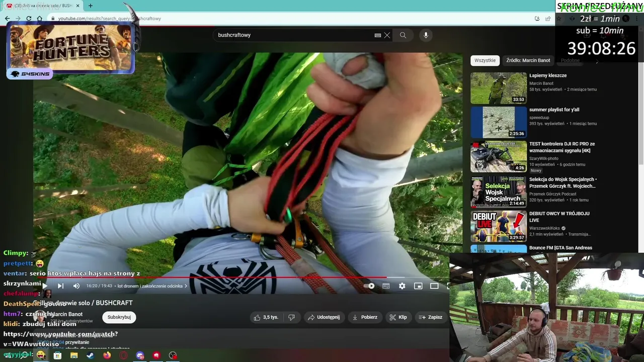Screen dimensions: 644x362
Task: Open Opera browser from the taskbar
Action: (x=123, y=355)
